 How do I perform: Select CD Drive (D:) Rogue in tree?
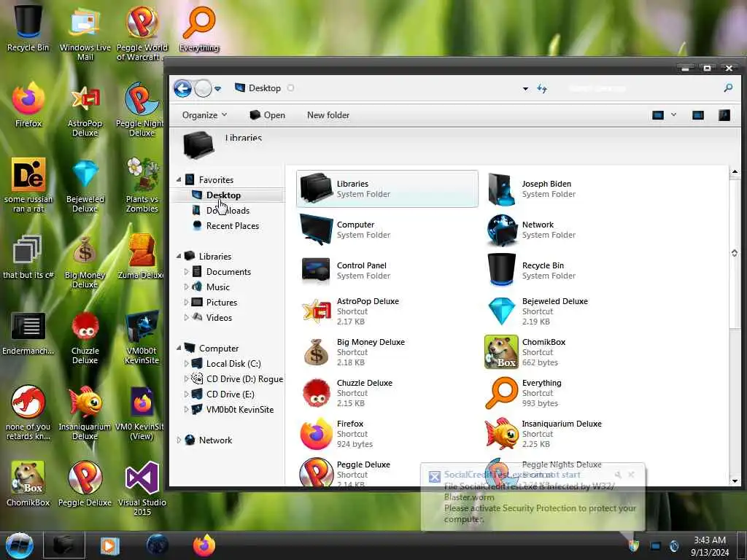pos(237,379)
